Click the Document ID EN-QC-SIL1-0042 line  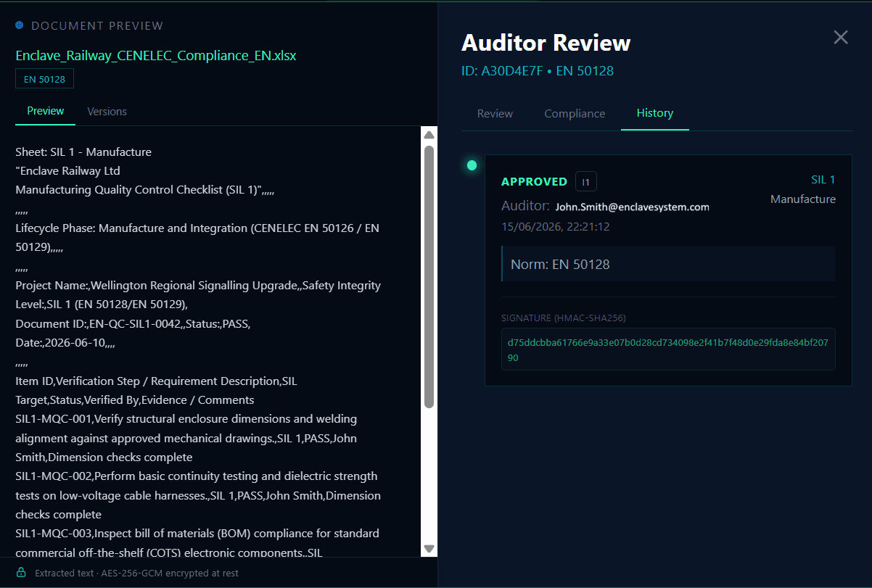pyautogui.click(x=133, y=323)
